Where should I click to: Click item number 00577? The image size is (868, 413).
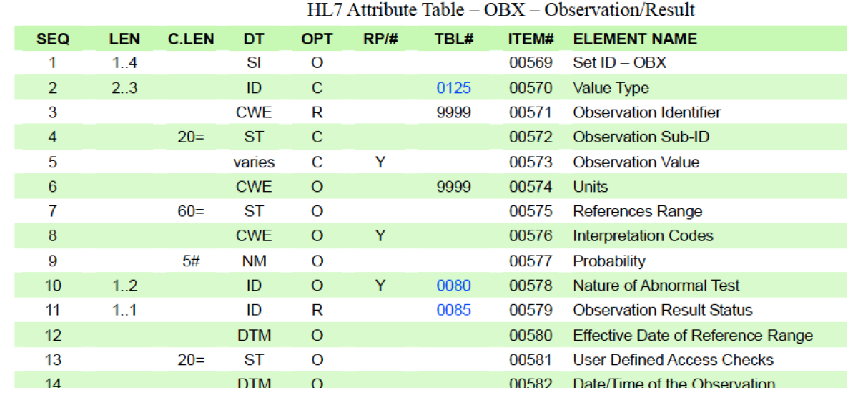[x=531, y=261]
